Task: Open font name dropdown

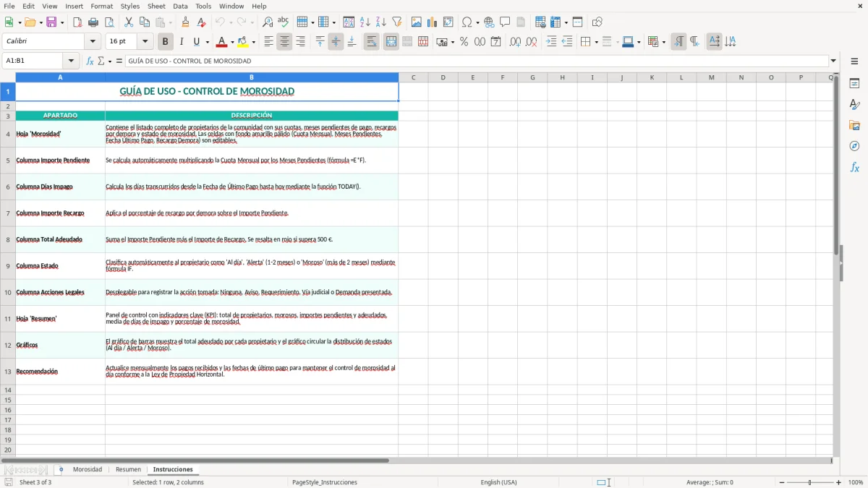Action: (x=93, y=42)
